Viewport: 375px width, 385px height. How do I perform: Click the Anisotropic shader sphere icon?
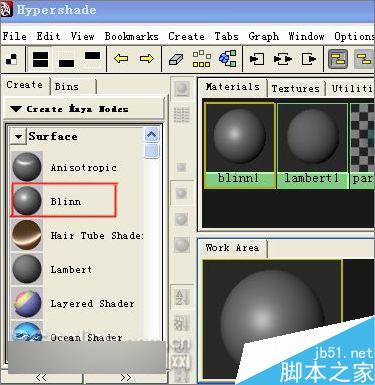(27, 167)
